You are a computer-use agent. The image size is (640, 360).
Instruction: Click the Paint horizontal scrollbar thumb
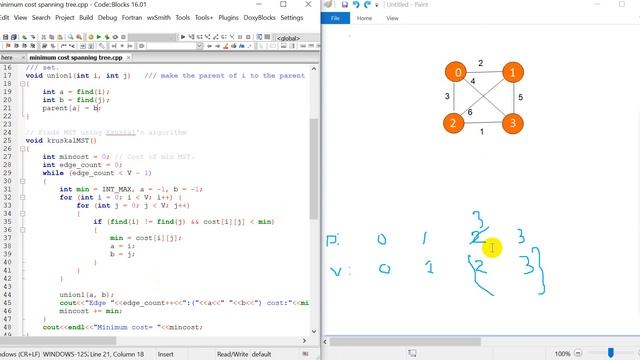405,341
